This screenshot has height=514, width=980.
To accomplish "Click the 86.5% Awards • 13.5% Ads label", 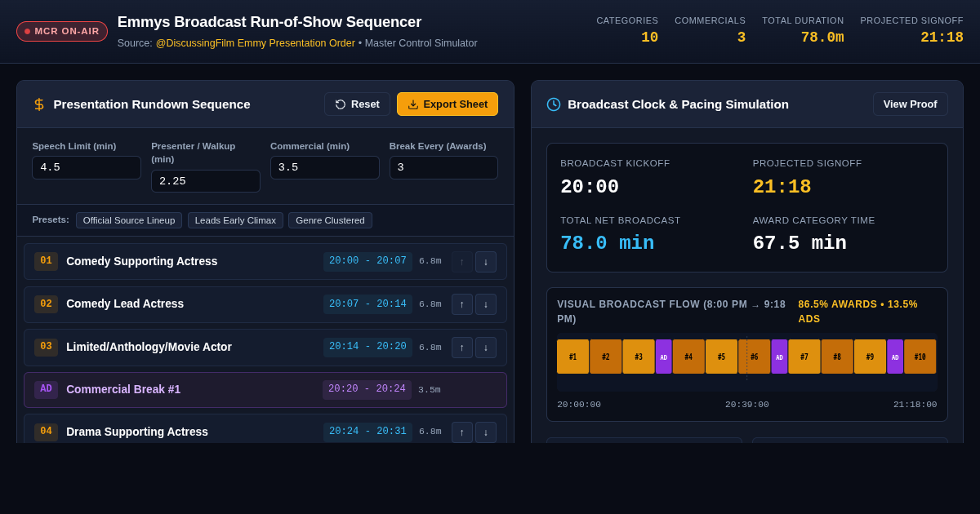I will coord(858,311).
